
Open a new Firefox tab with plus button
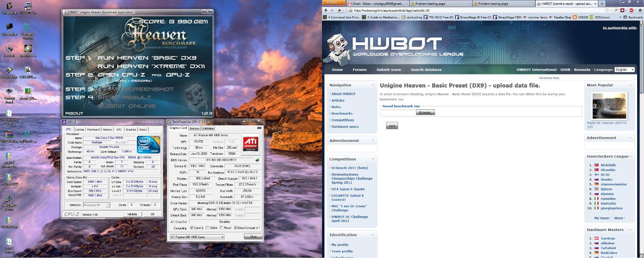(602, 4)
